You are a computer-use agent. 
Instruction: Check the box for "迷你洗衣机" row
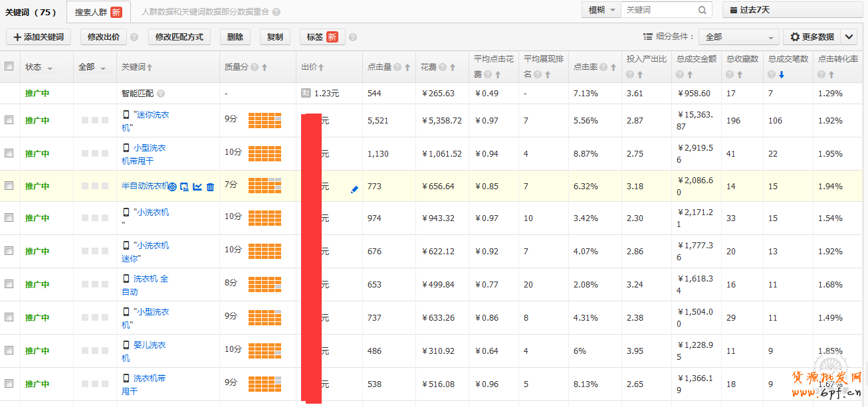click(x=9, y=120)
